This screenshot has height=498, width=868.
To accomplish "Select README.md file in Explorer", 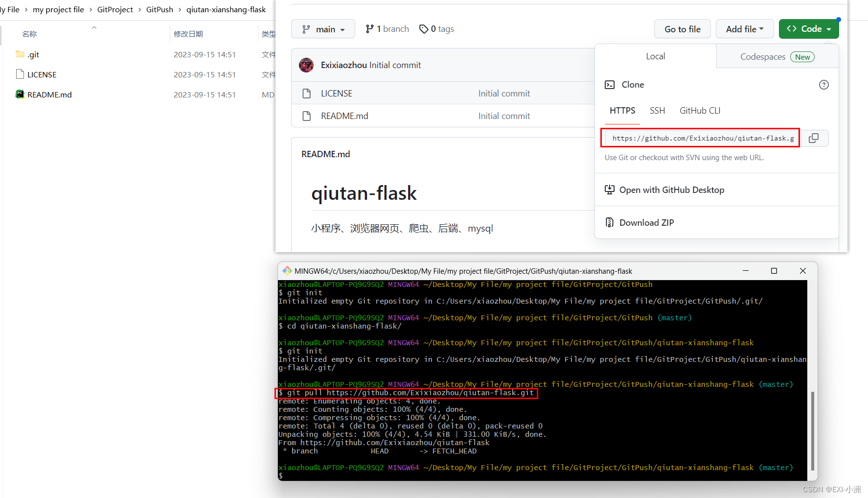I will click(x=49, y=95).
